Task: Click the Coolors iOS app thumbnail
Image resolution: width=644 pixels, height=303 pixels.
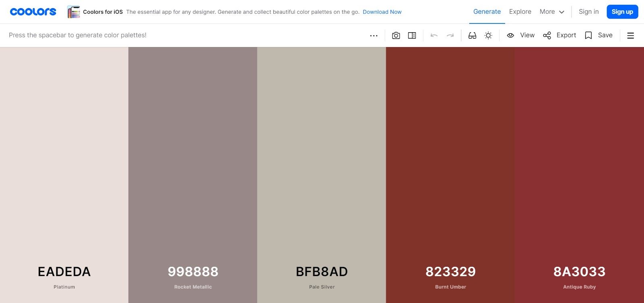Action: pos(74,12)
